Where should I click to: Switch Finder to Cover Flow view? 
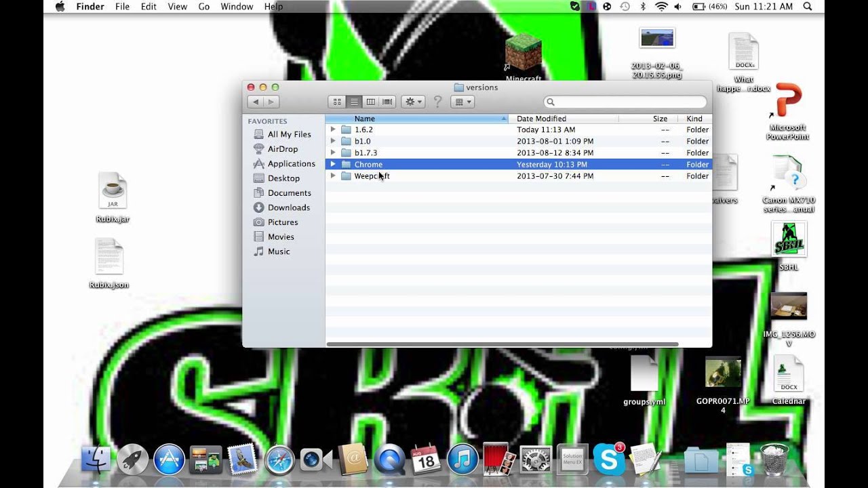point(387,102)
